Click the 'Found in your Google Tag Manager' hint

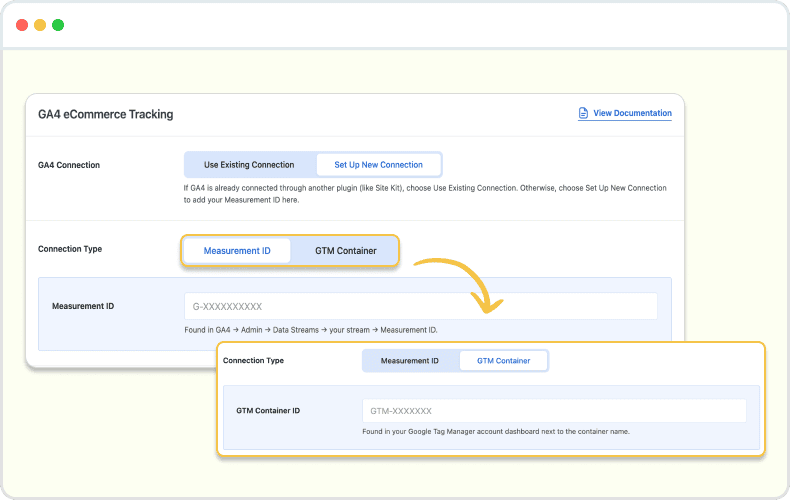click(496, 431)
